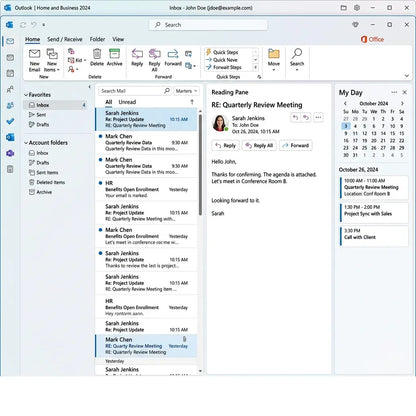
Task: Expand the Quick Steps gallery arrow
Action: (256, 67)
